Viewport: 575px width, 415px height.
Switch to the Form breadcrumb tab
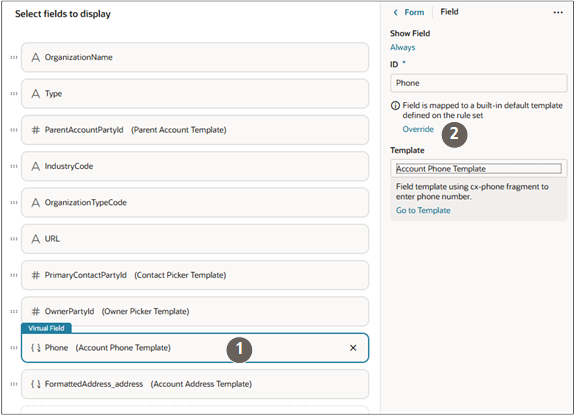point(414,12)
